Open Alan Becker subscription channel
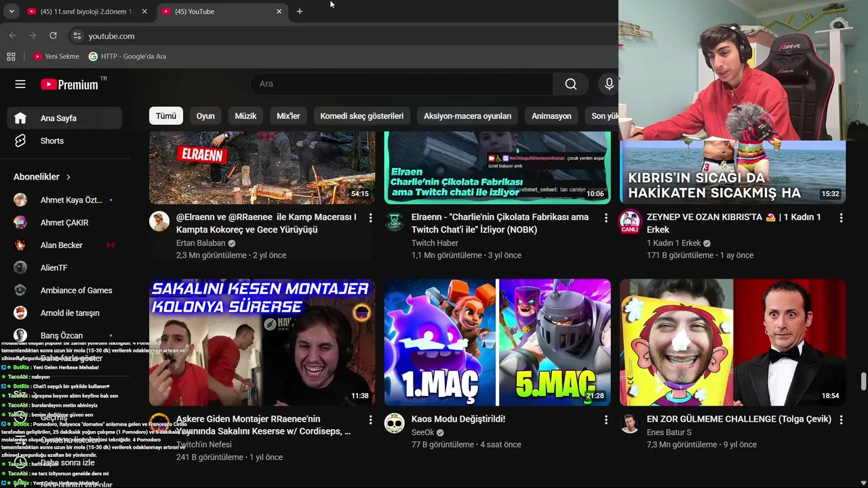 click(x=64, y=245)
